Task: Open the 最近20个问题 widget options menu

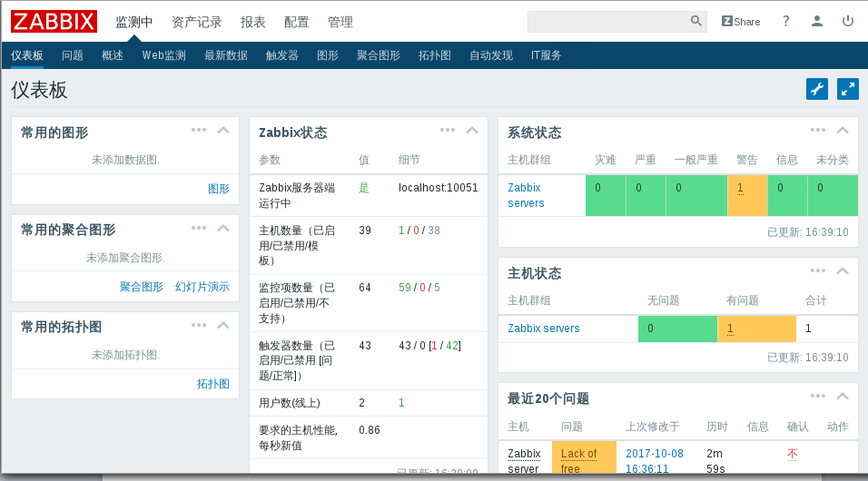Action: click(818, 396)
